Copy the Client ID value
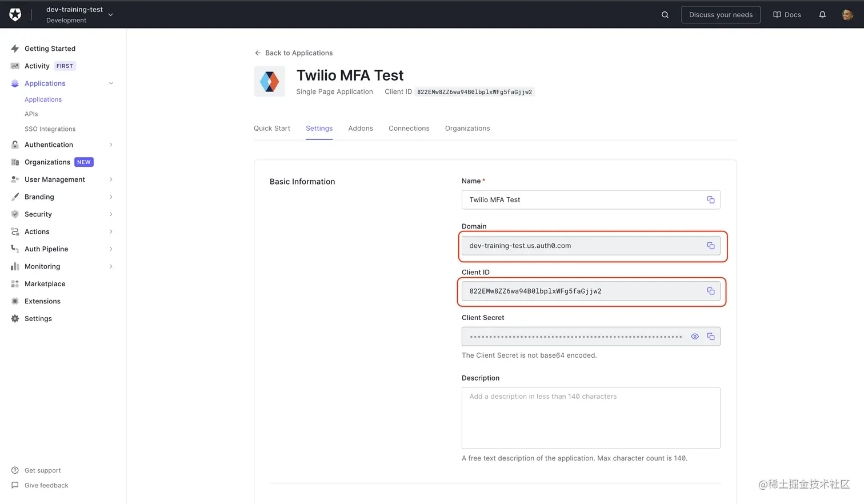864x504 pixels. click(x=711, y=291)
